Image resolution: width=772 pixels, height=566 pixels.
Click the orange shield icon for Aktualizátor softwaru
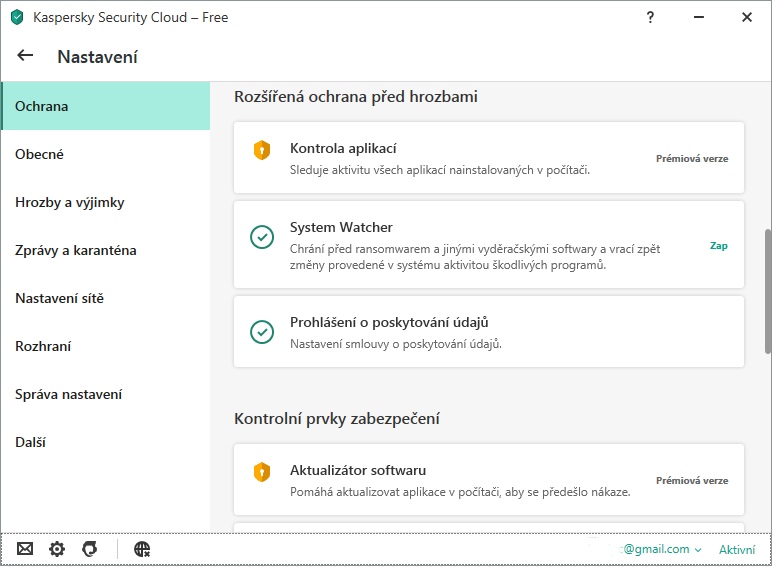(261, 472)
